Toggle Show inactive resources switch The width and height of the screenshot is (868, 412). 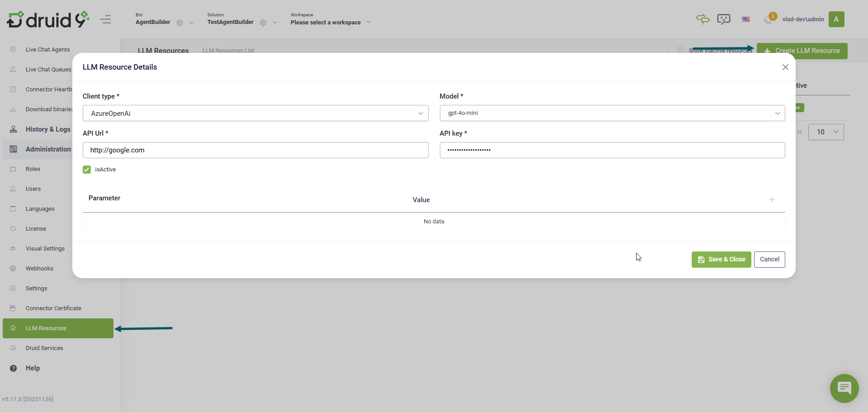click(x=676, y=50)
